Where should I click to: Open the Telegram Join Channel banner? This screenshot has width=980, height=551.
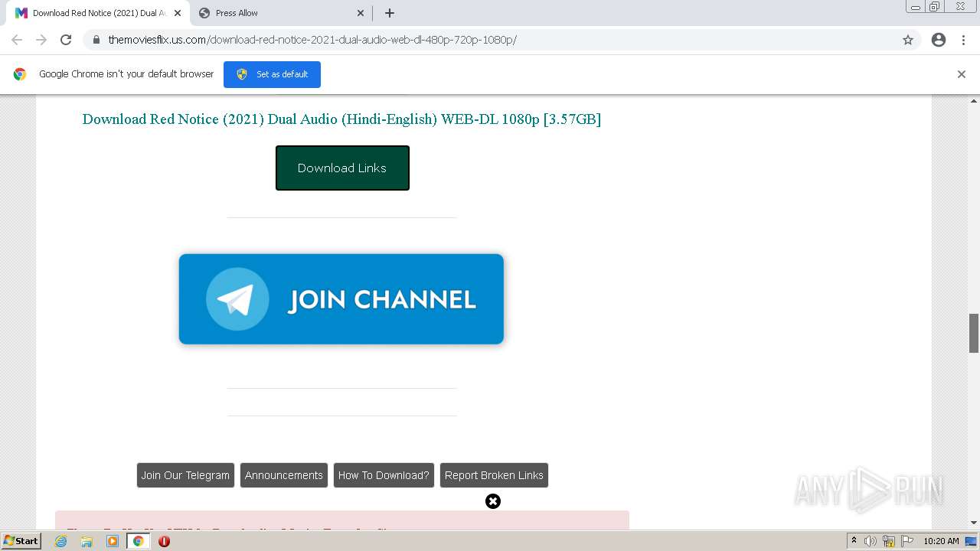click(341, 299)
